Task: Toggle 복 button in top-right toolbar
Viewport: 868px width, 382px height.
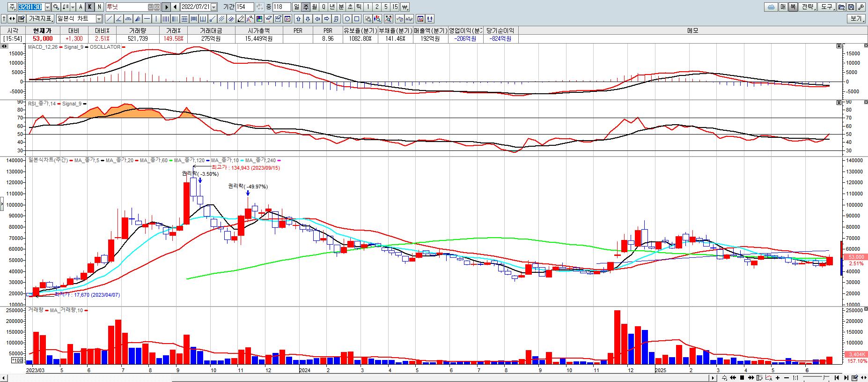Action: 792,7
